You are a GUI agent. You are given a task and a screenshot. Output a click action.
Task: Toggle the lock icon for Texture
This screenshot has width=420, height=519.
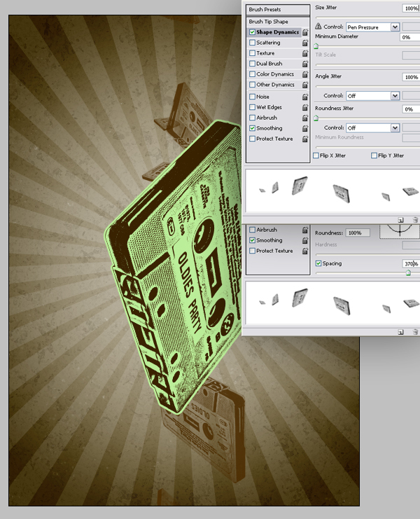point(305,53)
